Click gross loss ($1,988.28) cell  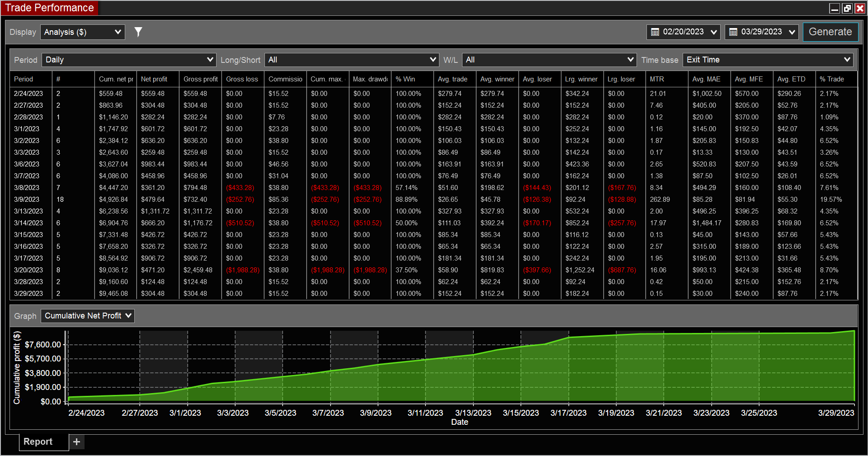pos(243,270)
